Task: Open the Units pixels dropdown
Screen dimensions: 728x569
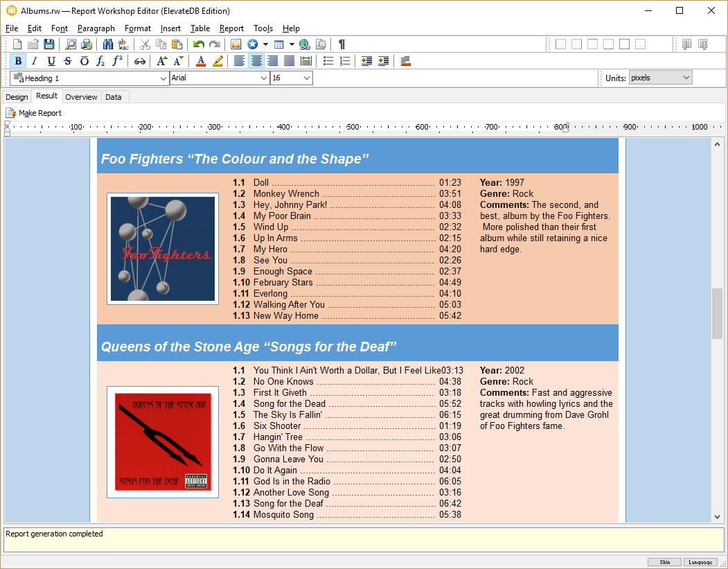Action: pyautogui.click(x=660, y=78)
